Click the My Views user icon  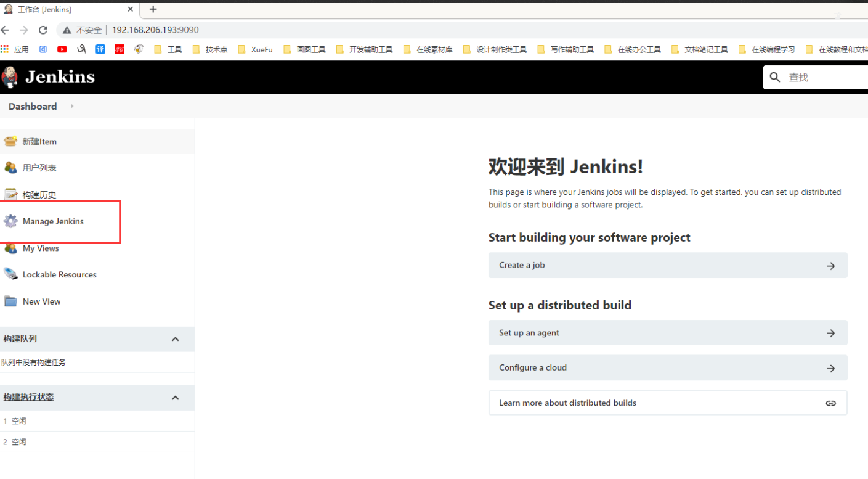10,248
